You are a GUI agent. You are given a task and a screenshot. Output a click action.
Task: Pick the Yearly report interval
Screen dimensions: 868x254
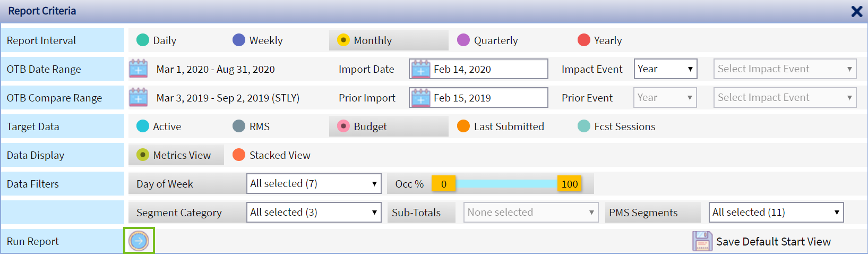583,40
